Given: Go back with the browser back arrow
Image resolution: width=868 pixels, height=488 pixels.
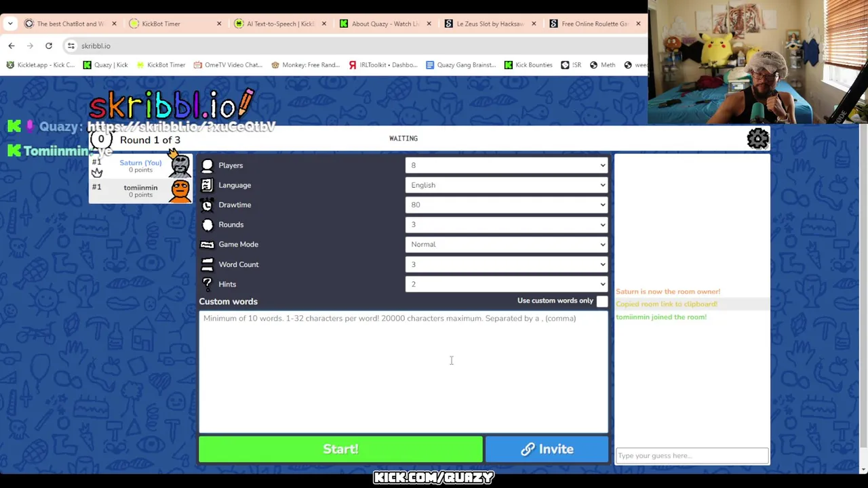Looking at the screenshot, I should click(x=12, y=45).
